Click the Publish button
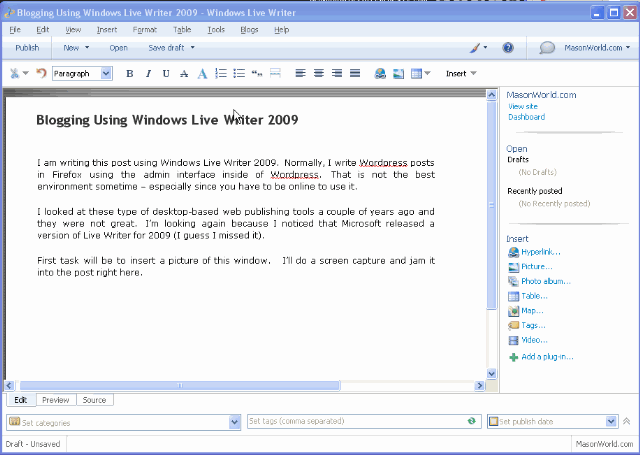 coord(27,48)
